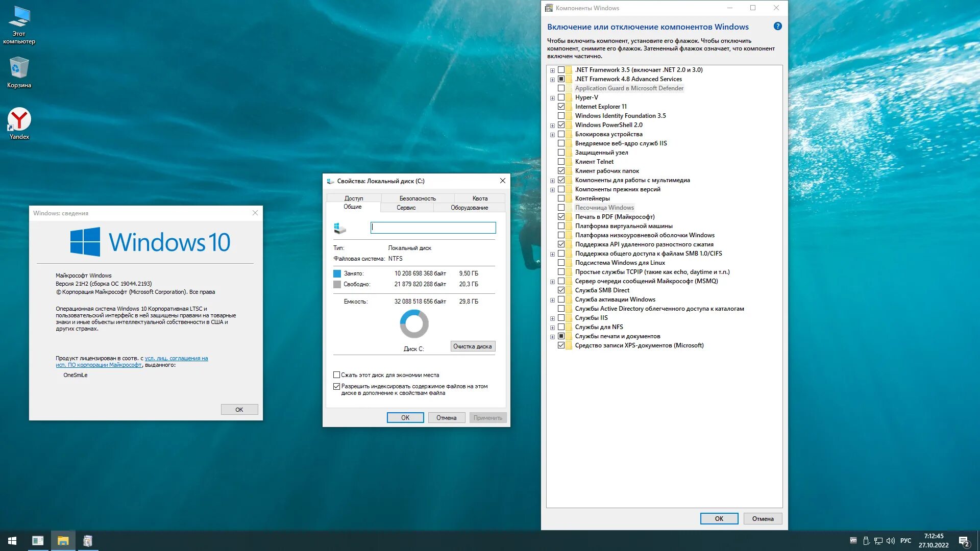Switch to the Сервис tab in disk properties

405,207
